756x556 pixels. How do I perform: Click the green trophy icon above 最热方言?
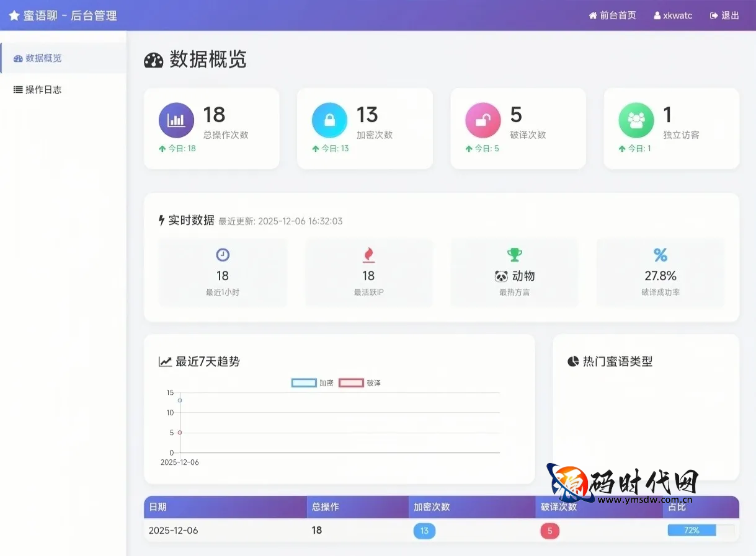coord(514,255)
